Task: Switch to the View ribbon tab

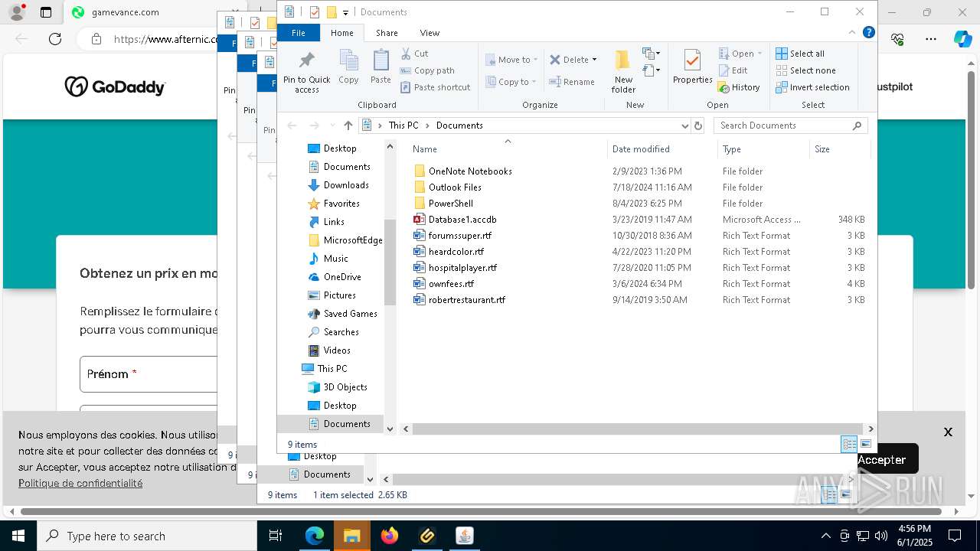Action: click(x=430, y=33)
